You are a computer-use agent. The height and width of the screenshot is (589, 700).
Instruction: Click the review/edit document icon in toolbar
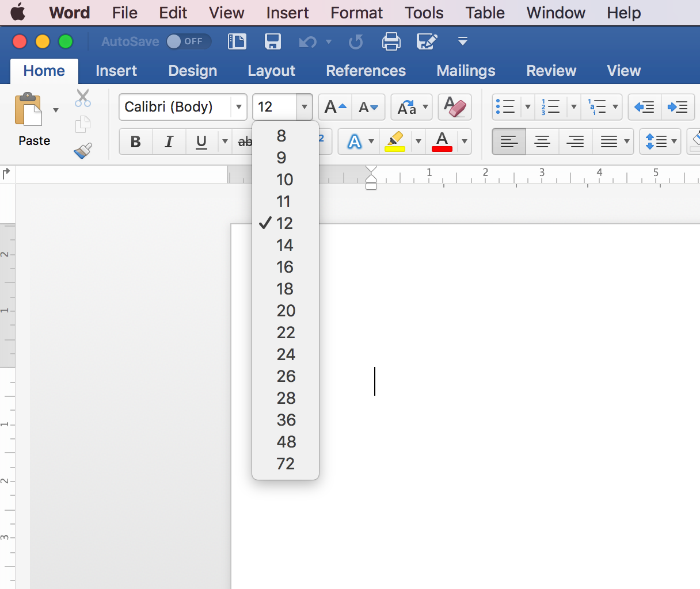tap(427, 41)
